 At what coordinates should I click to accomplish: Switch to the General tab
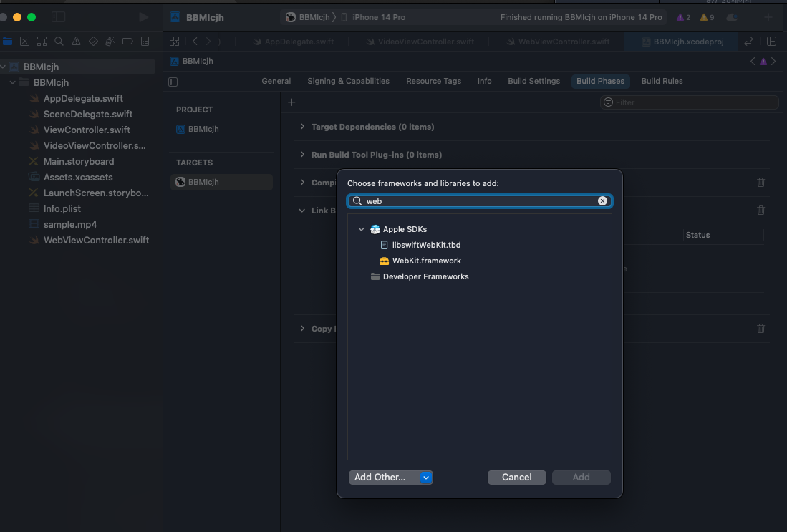(x=276, y=81)
